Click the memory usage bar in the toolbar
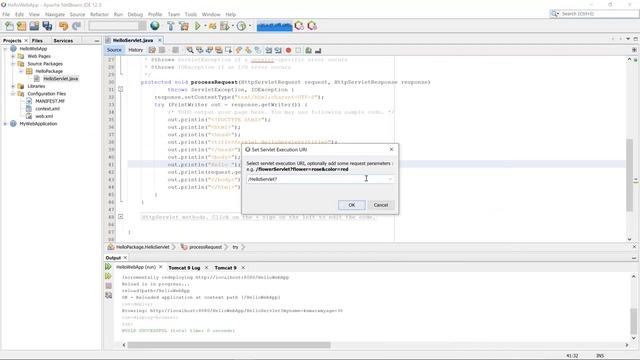This screenshot has height=360, width=640. click(274, 26)
